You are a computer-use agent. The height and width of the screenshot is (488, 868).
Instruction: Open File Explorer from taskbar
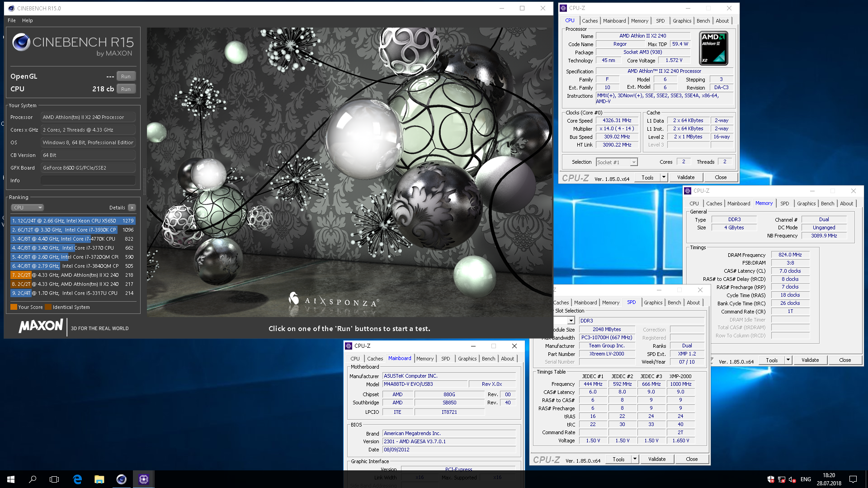pyautogui.click(x=99, y=479)
